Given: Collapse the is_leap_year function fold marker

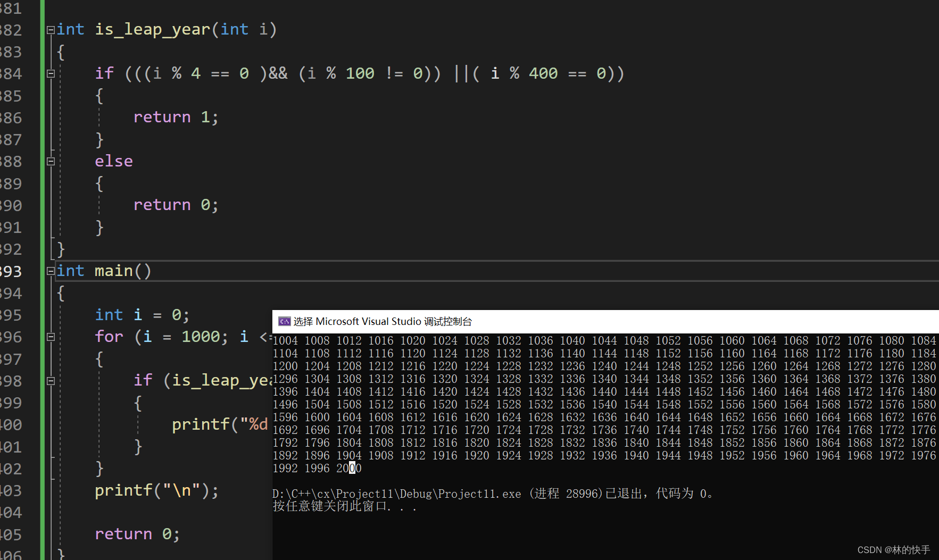Looking at the screenshot, I should coord(51,30).
